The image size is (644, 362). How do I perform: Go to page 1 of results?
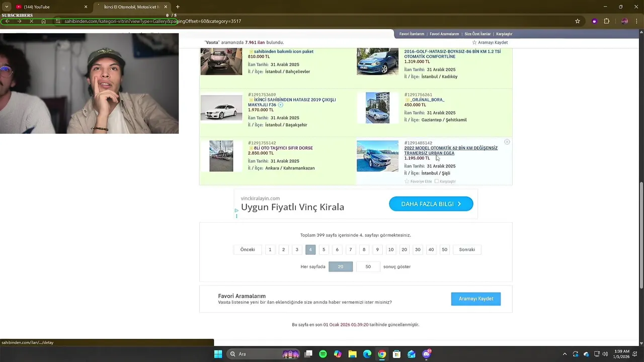[270, 250]
